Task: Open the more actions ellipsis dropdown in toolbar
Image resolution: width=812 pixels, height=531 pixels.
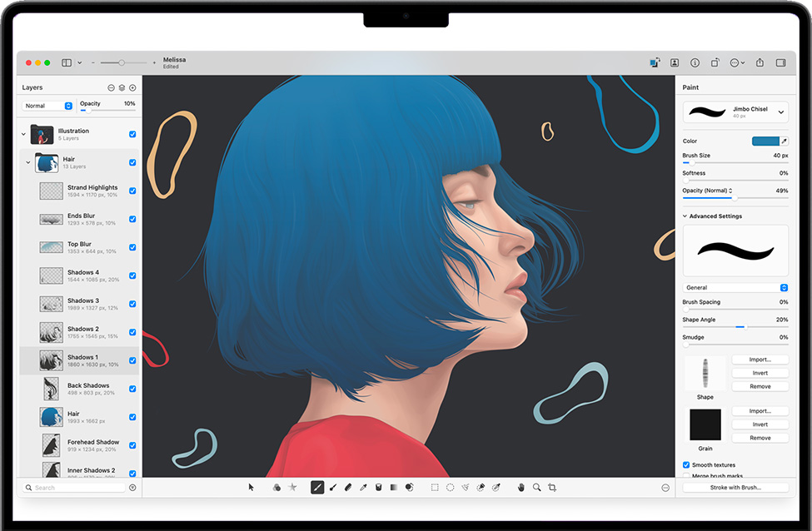Action: pos(737,62)
